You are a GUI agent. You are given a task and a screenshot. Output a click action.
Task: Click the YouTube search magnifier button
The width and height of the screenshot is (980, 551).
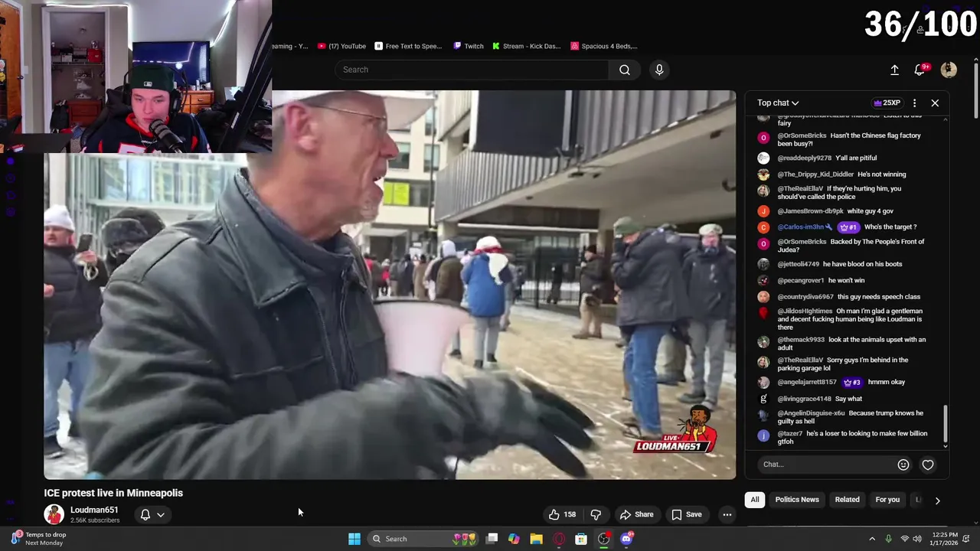click(x=625, y=70)
